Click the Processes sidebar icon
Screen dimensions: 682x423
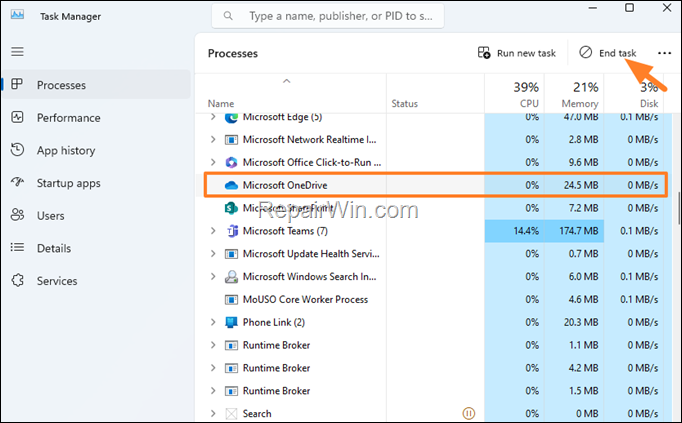17,84
